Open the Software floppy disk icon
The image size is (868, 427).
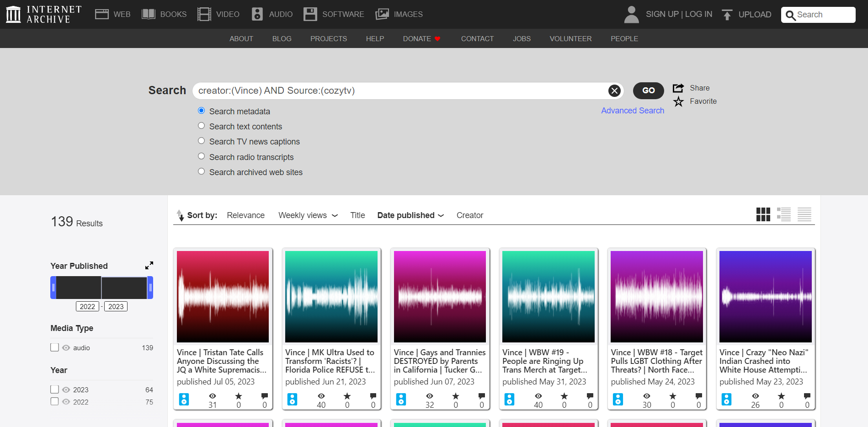point(310,14)
